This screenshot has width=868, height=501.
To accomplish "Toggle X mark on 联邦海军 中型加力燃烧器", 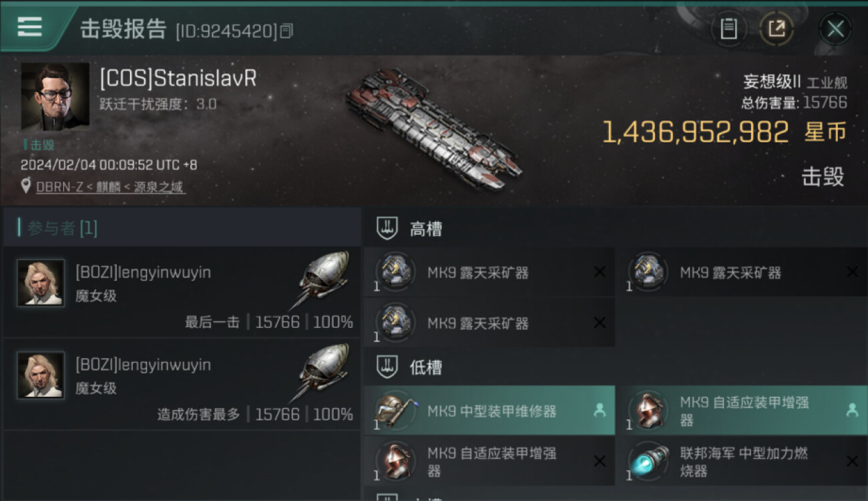I will [x=852, y=461].
